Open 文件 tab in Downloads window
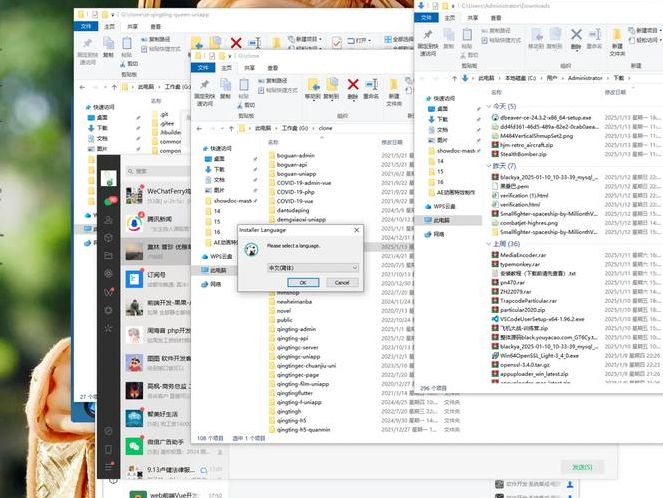This screenshot has width=663, height=498. click(x=426, y=18)
